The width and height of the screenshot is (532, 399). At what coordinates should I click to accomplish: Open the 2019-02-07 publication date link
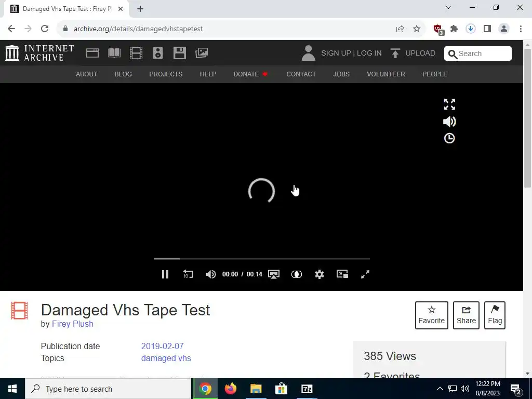click(x=162, y=346)
